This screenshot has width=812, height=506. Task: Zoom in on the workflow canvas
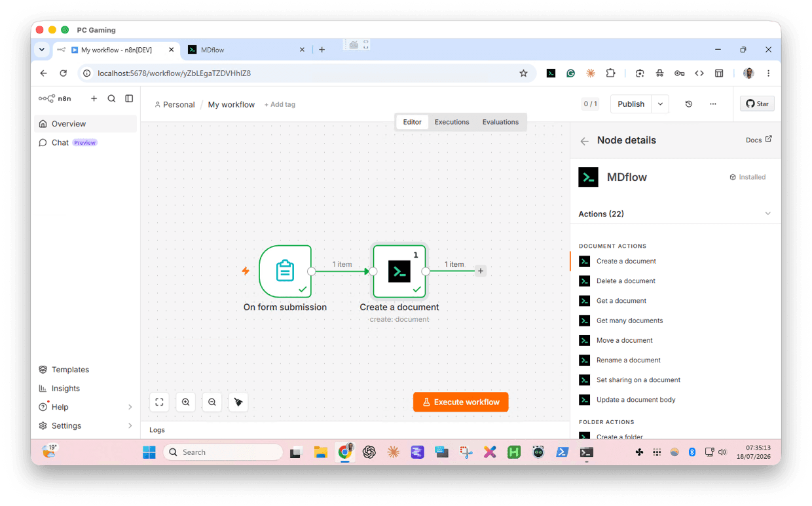(186, 402)
